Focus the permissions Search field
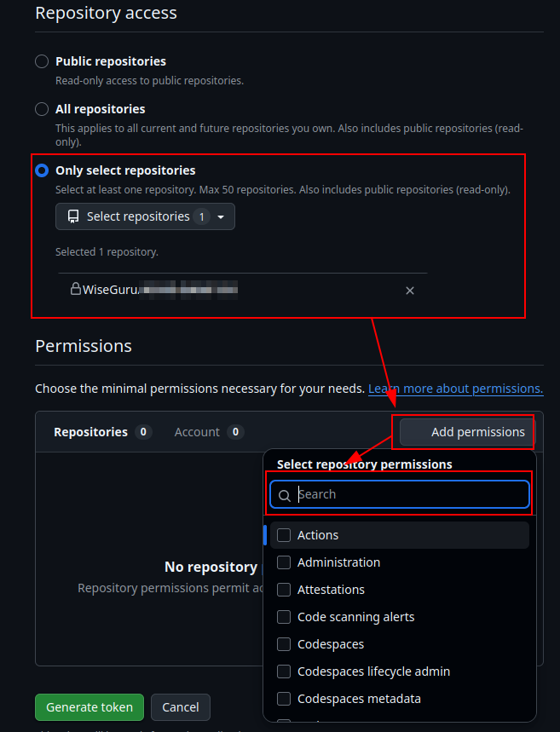560x732 pixels. coord(409,494)
